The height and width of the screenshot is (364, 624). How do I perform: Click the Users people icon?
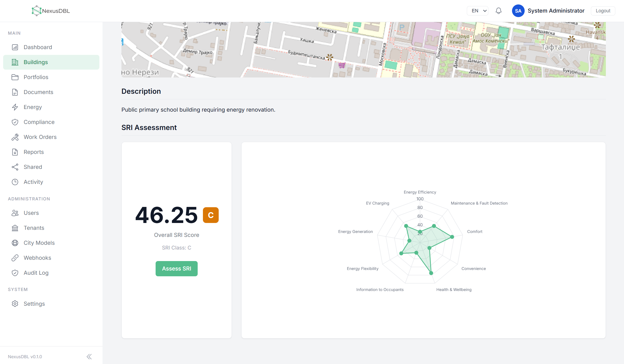tap(15, 213)
